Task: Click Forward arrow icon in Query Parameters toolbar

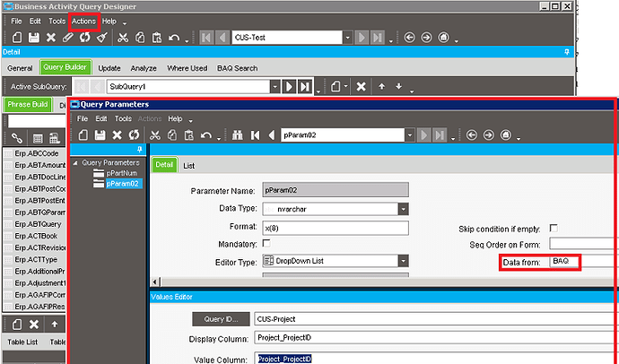Action: pos(489,134)
